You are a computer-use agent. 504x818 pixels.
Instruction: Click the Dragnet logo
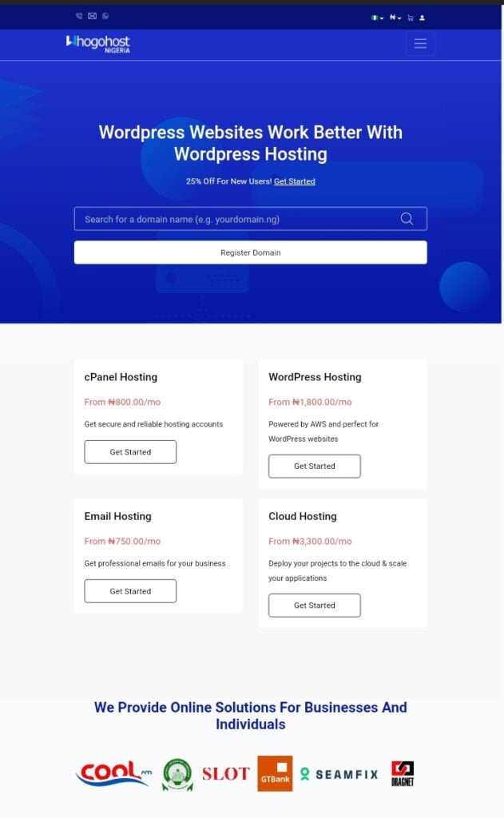pos(403,773)
